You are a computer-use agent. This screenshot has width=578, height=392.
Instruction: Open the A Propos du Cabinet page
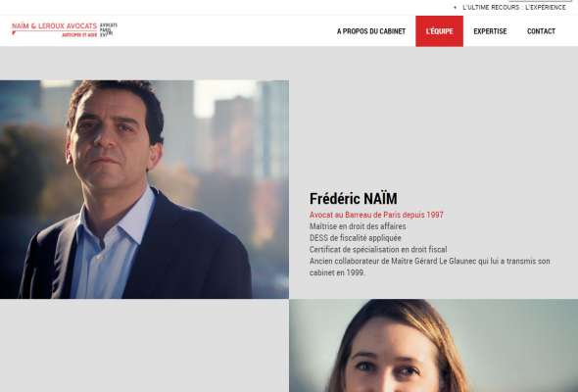point(371,31)
